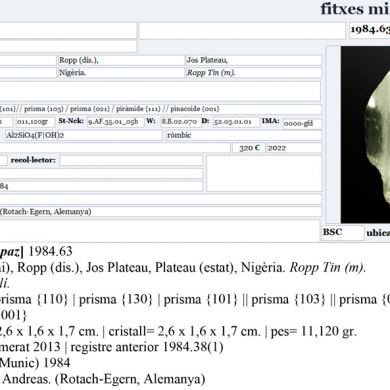This screenshot has height=390, width=390.
Task: Click the mineral specimen photo
Action: point(365,135)
